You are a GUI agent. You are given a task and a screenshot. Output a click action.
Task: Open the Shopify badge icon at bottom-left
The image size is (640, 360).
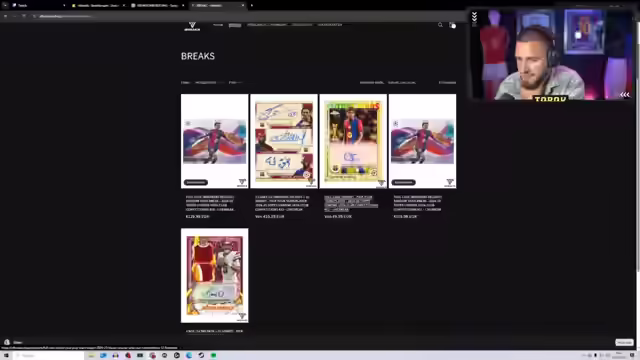[x=7, y=342]
